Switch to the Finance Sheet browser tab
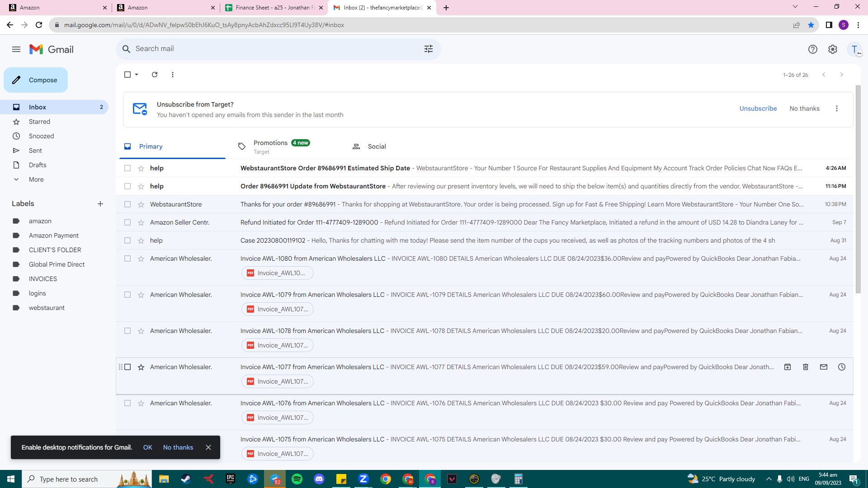The image size is (868, 488). click(x=274, y=8)
